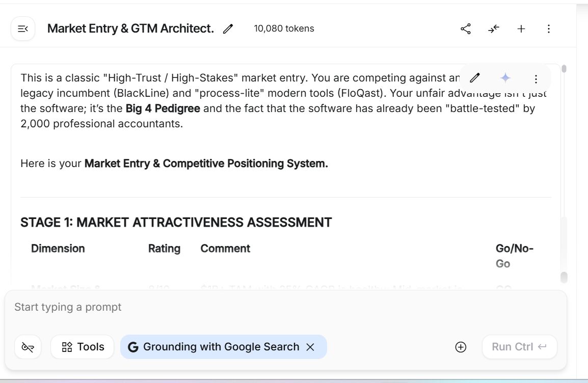Toggle the navigation sidebar menu icon
The height and width of the screenshot is (383, 588).
click(23, 29)
